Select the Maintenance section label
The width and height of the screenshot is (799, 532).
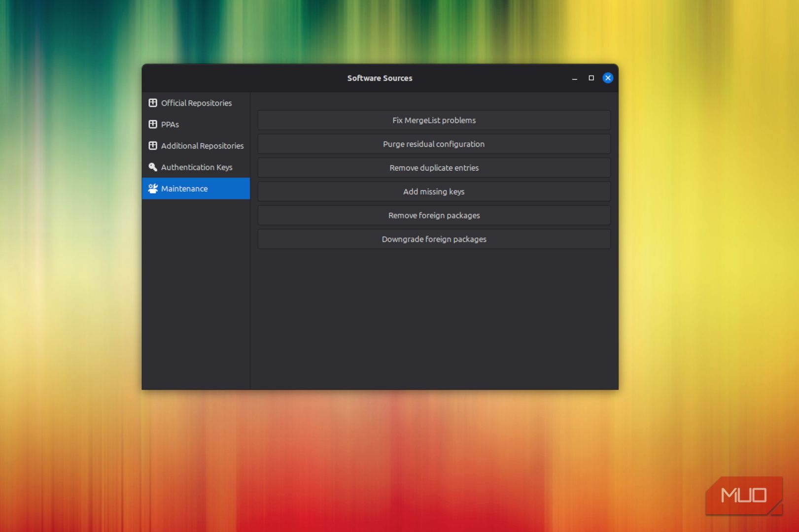[184, 189]
